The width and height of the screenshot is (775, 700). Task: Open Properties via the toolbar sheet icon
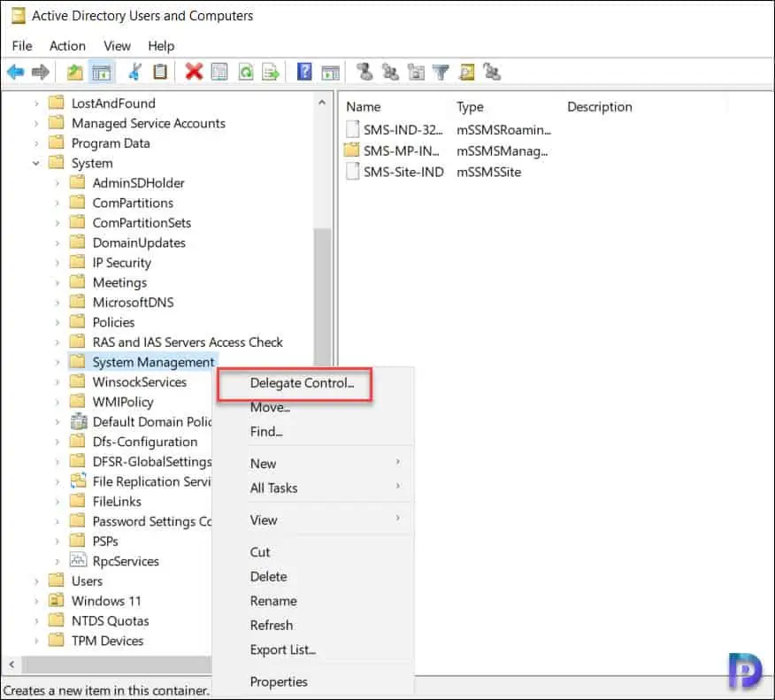[x=219, y=73]
